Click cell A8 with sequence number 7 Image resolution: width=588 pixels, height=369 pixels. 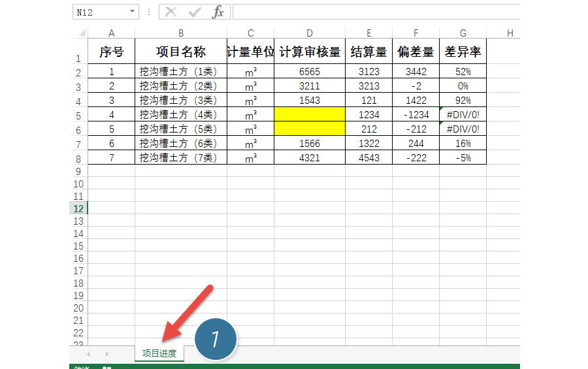[111, 157]
